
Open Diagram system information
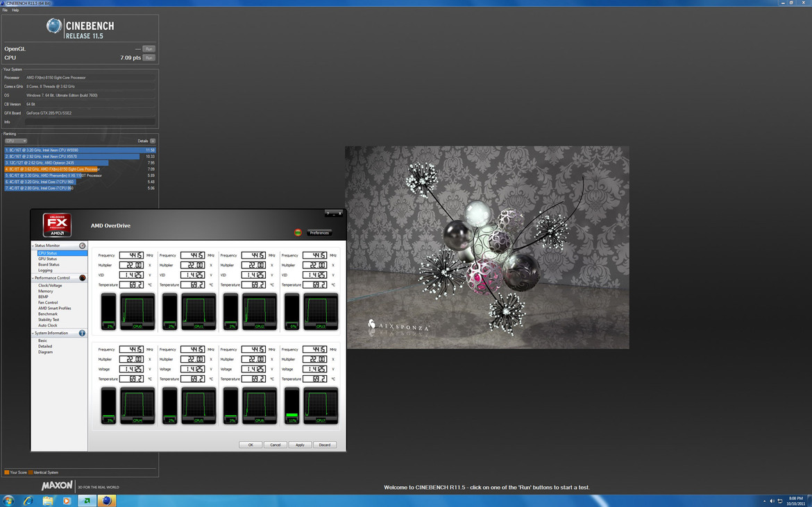(45, 352)
